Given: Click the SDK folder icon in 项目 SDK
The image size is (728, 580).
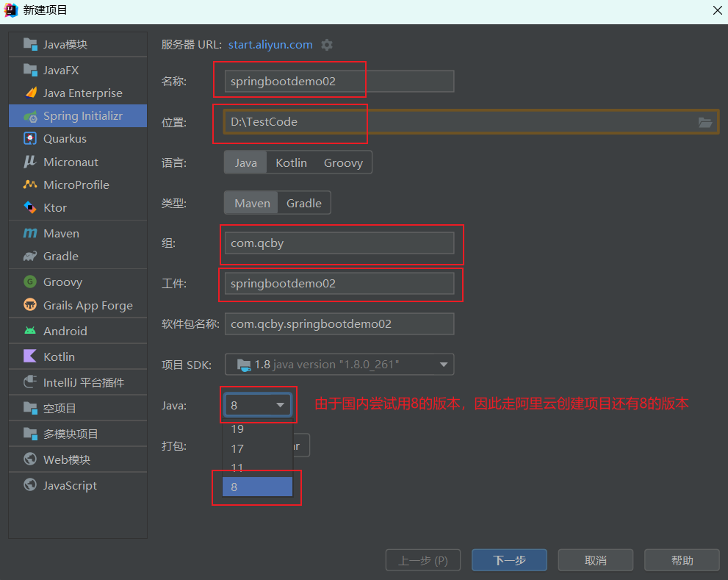Looking at the screenshot, I should tap(244, 365).
